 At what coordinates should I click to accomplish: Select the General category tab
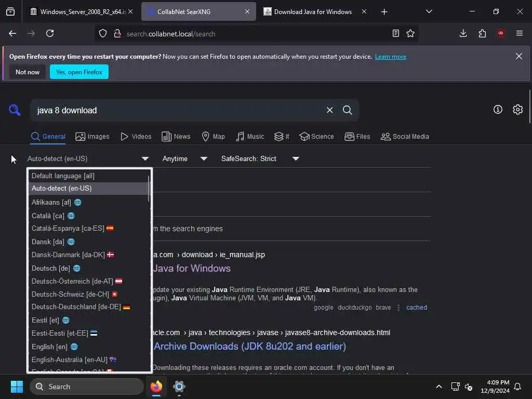pyautogui.click(x=48, y=137)
